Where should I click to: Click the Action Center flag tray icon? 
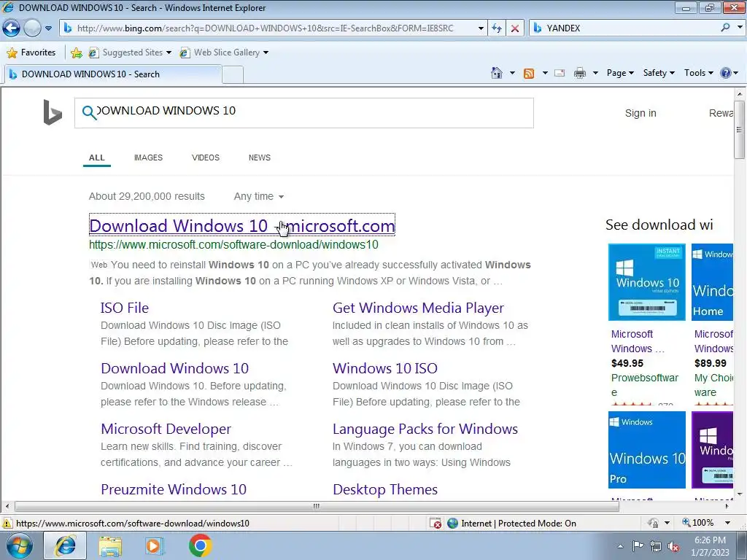[638, 545]
